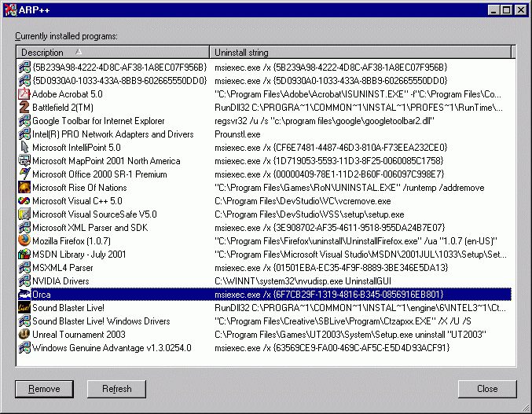Select the Battlefield 2(TM) entry name
532x414 pixels.
click(63, 107)
